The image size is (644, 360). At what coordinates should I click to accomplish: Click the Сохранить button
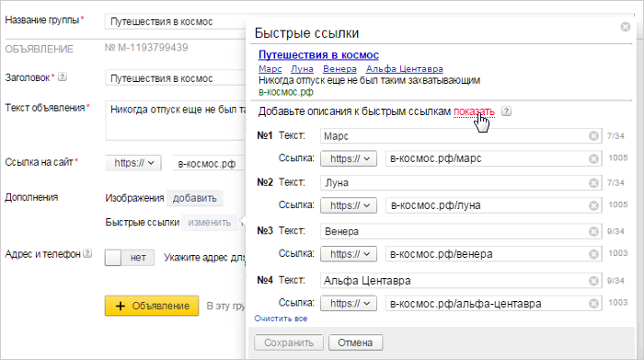289,343
